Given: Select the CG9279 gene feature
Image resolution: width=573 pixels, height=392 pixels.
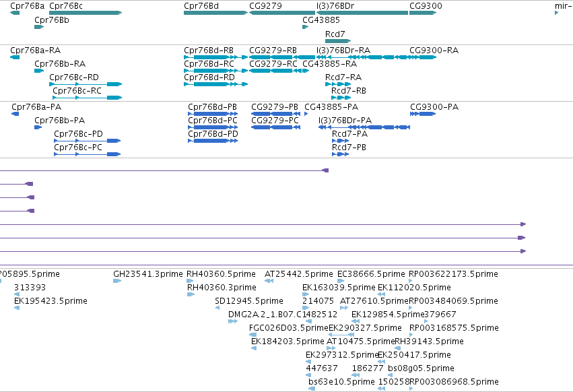Looking at the screenshot, I should [282, 13].
